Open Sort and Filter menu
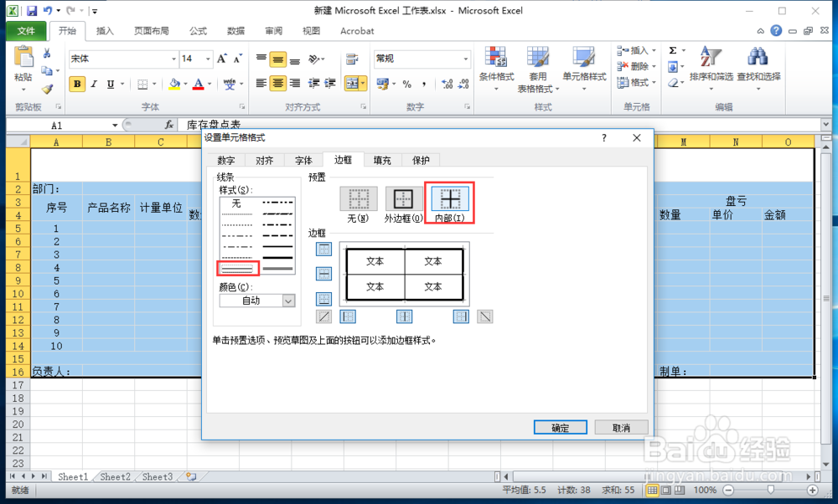Image resolution: width=838 pixels, height=504 pixels. (x=711, y=69)
